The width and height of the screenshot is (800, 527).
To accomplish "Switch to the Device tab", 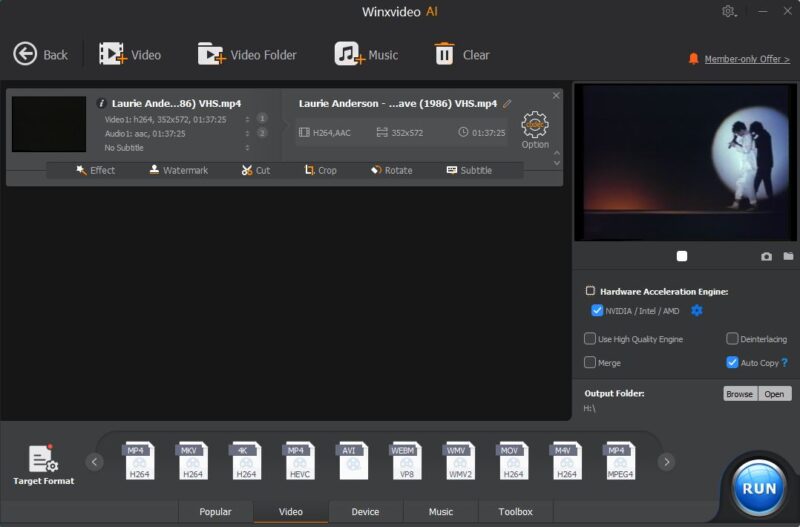I will (x=365, y=512).
